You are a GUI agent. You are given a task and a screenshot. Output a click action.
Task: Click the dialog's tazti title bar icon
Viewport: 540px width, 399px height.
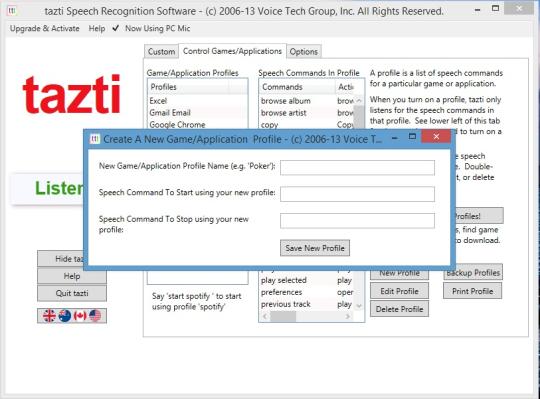(94, 139)
